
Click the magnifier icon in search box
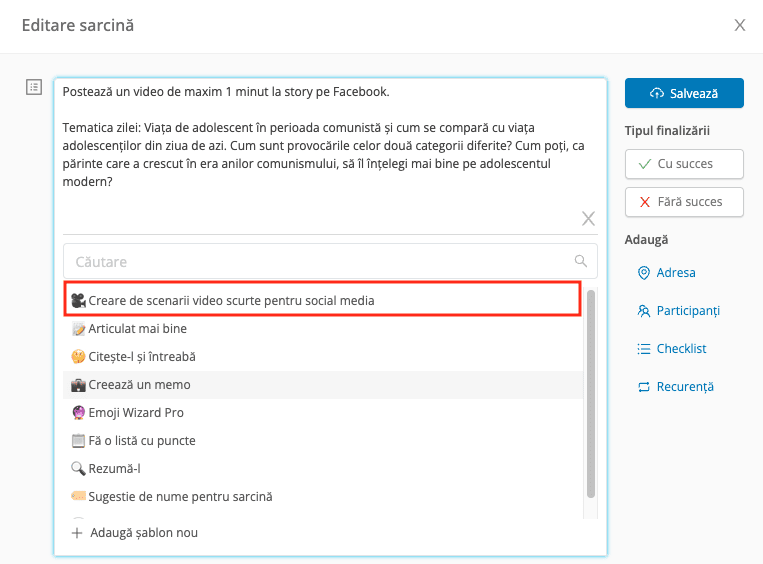581,261
